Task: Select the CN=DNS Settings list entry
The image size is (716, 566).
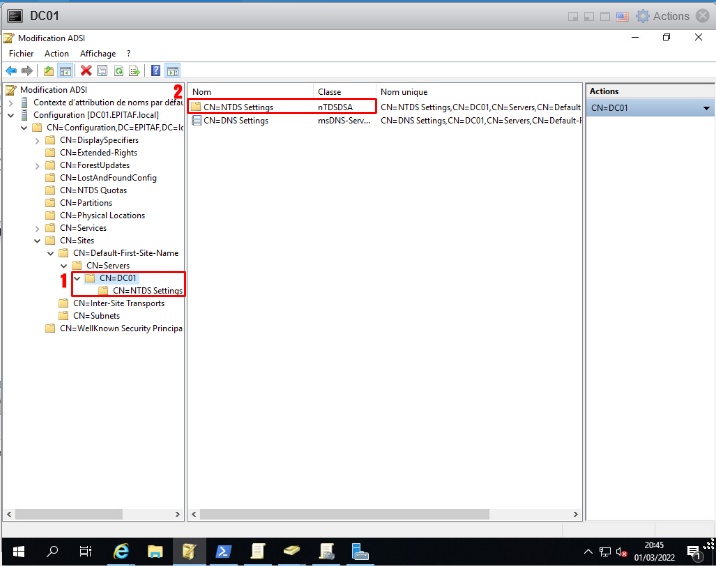Action: [x=236, y=120]
